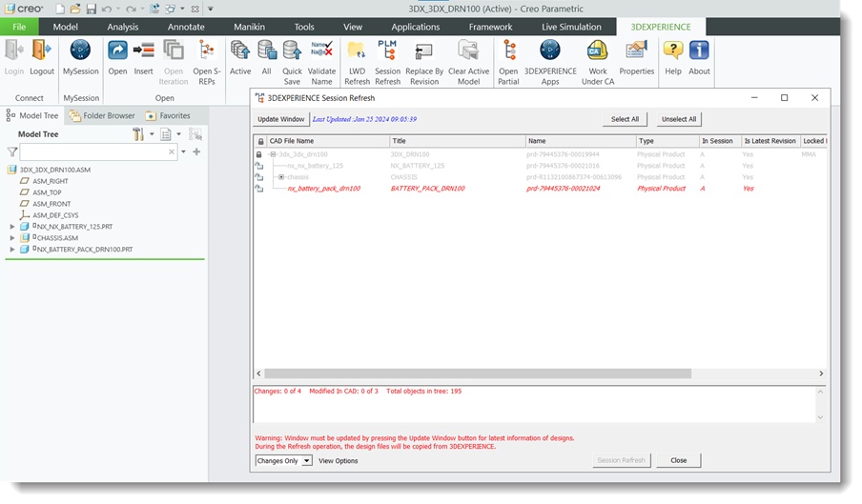Click Open S-REPs icon

tap(207, 50)
